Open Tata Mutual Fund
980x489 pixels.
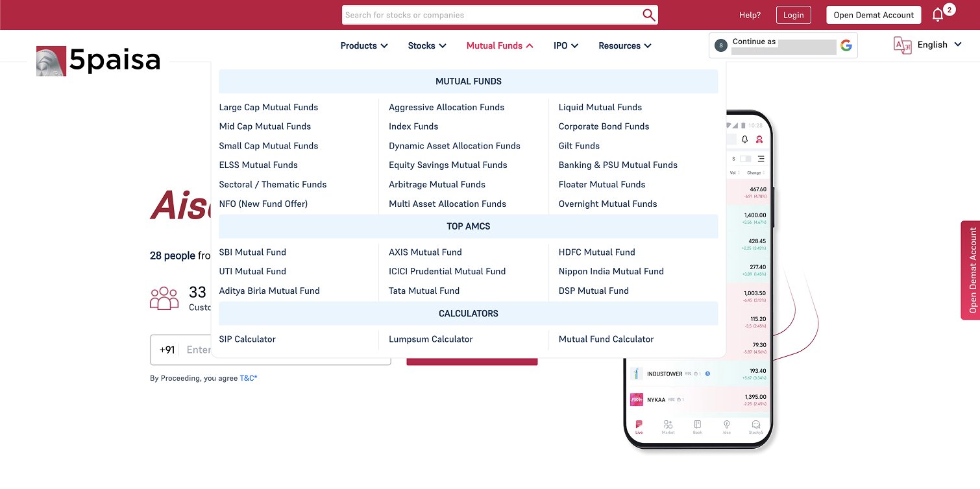(424, 291)
